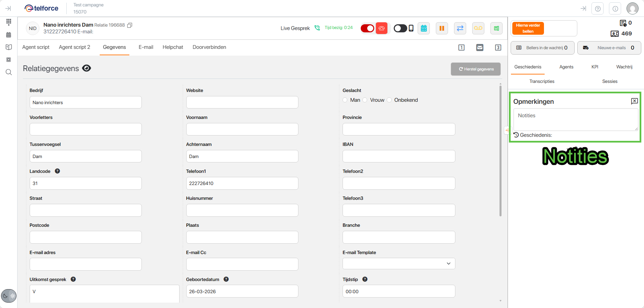Open the E-mail Template dropdown

(x=398, y=264)
